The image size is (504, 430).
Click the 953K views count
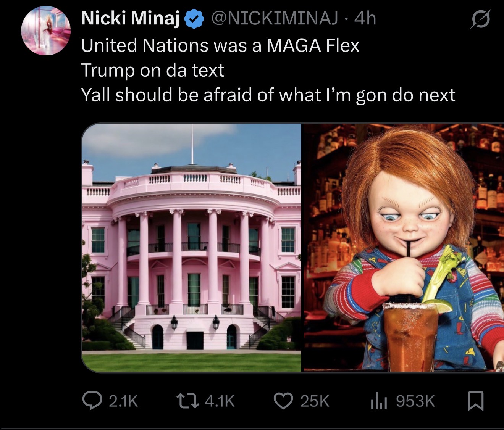[x=415, y=401]
